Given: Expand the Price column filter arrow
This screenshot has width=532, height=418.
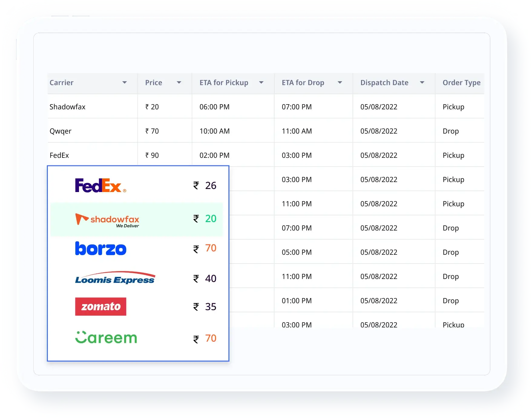Looking at the screenshot, I should [x=179, y=83].
